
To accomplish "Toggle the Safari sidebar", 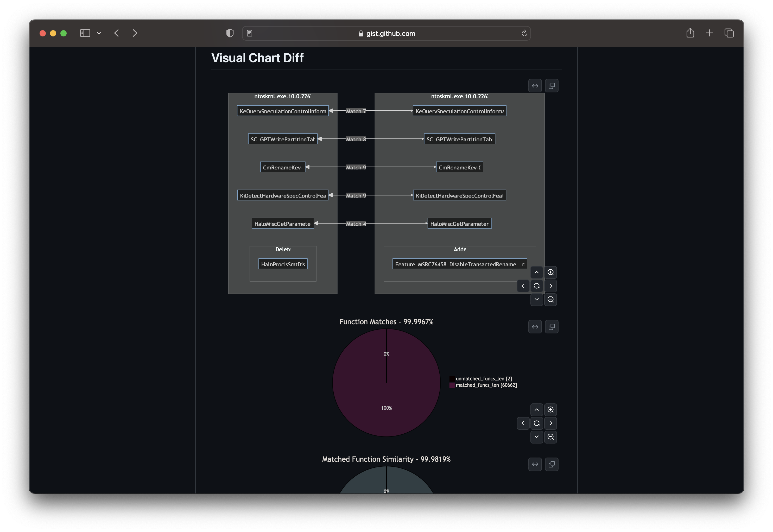I will 85,33.
